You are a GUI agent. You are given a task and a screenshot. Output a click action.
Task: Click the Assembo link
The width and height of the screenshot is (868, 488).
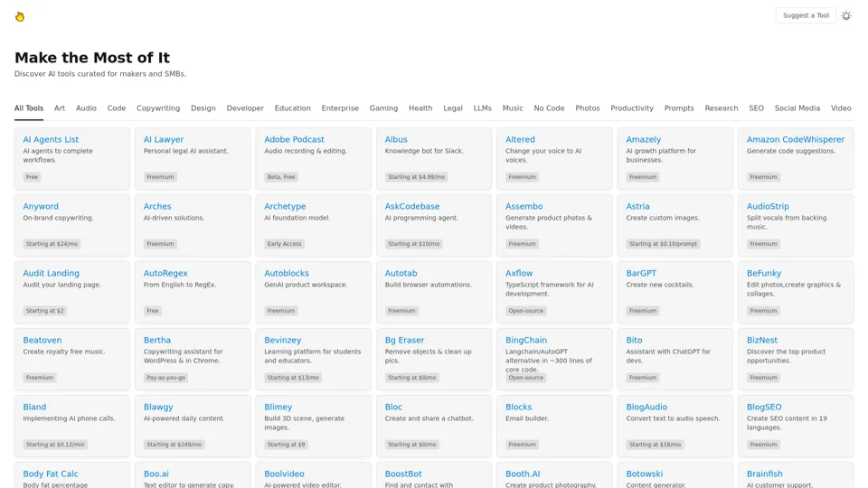pyautogui.click(x=524, y=206)
